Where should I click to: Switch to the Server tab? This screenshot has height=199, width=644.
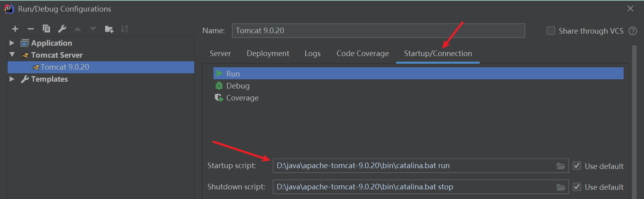[220, 54]
